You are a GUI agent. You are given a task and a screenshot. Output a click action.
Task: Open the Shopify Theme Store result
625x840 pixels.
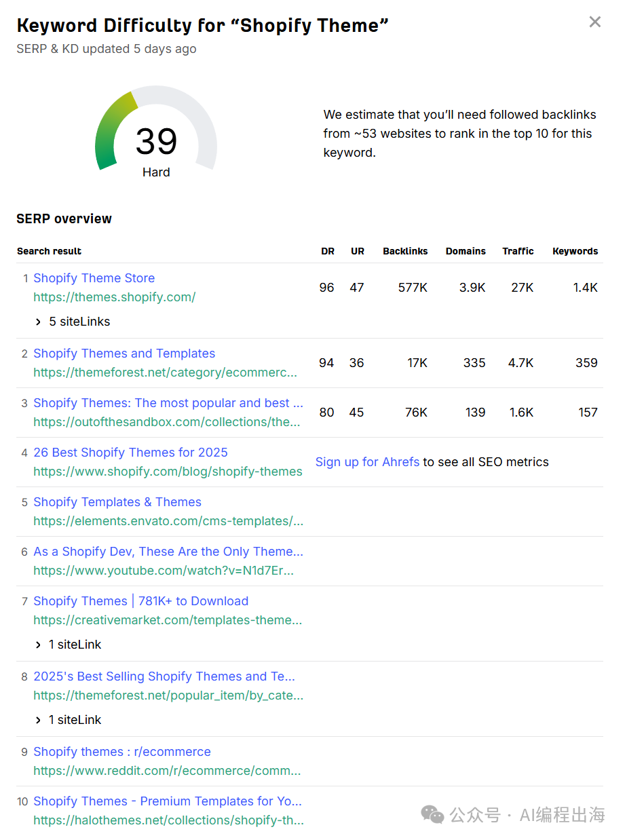[94, 278]
